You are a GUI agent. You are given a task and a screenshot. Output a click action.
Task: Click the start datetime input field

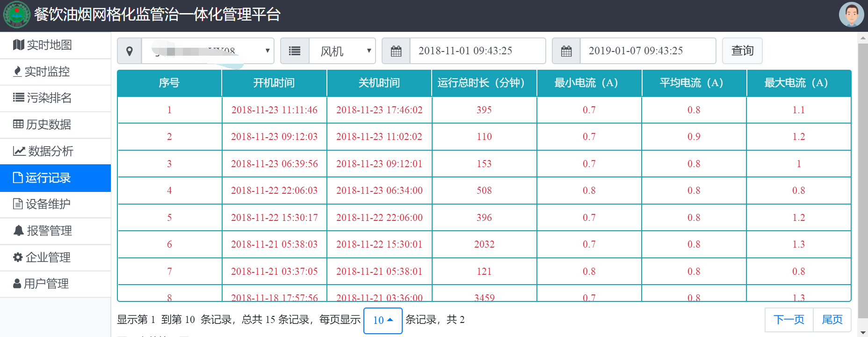click(x=477, y=51)
